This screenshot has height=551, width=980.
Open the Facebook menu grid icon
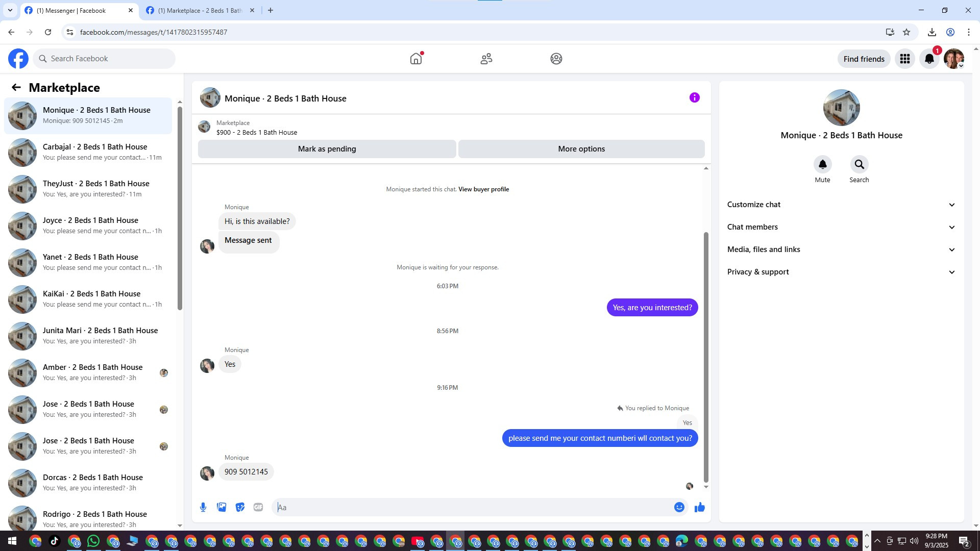[x=905, y=59]
